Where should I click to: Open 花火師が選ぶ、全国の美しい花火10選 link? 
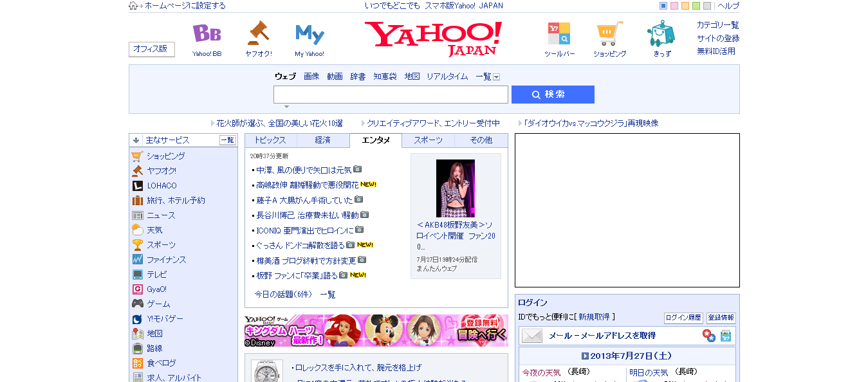[x=279, y=123]
